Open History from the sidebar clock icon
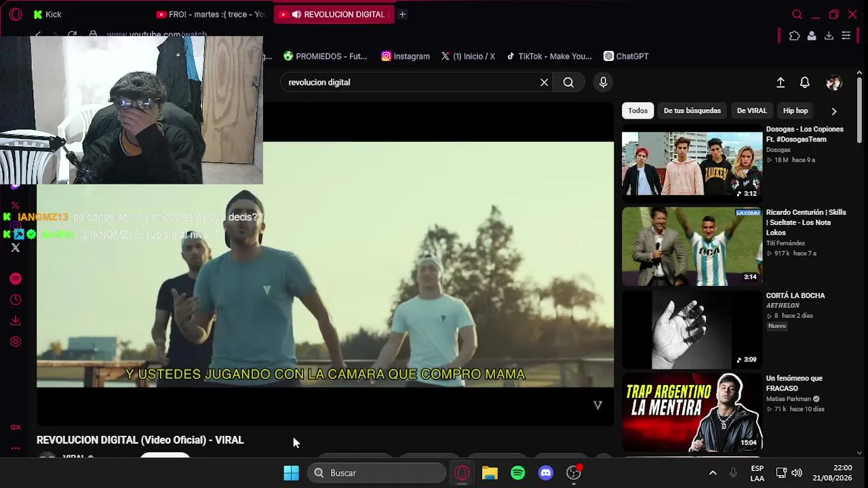 point(16,300)
